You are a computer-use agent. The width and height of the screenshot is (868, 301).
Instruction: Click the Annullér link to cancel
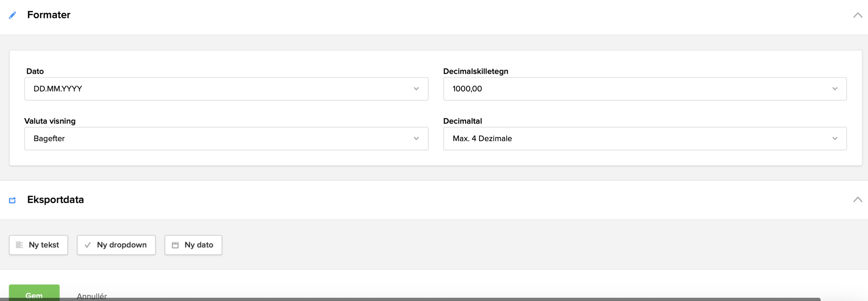tap(92, 295)
